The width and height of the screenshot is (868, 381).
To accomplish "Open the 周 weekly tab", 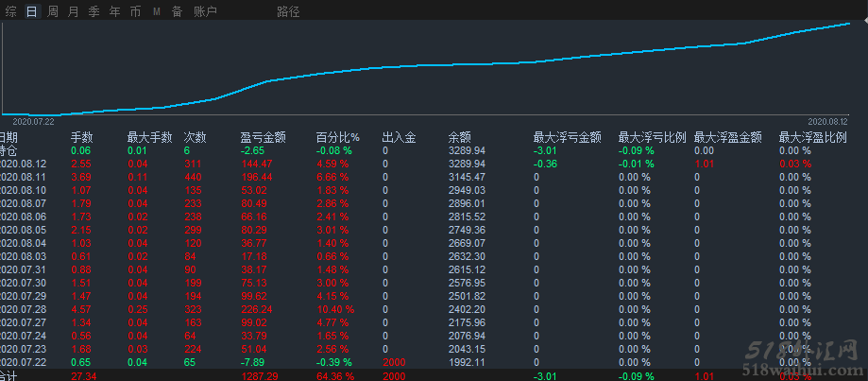I will click(x=53, y=11).
